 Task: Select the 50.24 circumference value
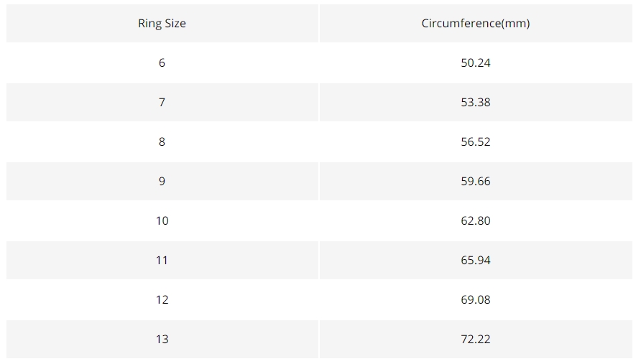[476, 63]
